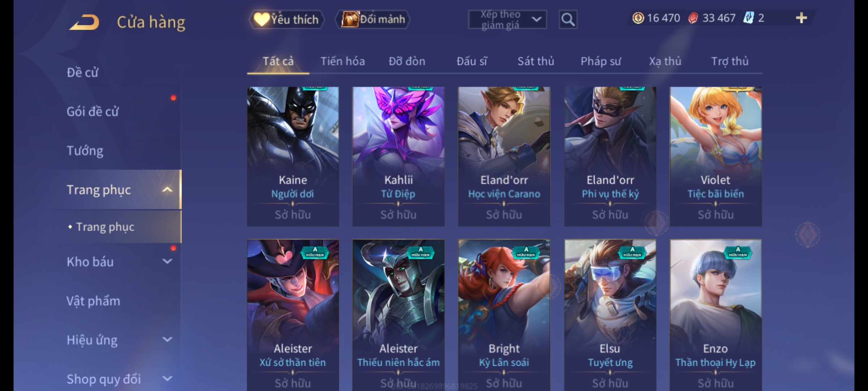This screenshot has width=868, height=391.
Task: Select the Violet Tiệc bãi biển skin
Action: tap(716, 156)
